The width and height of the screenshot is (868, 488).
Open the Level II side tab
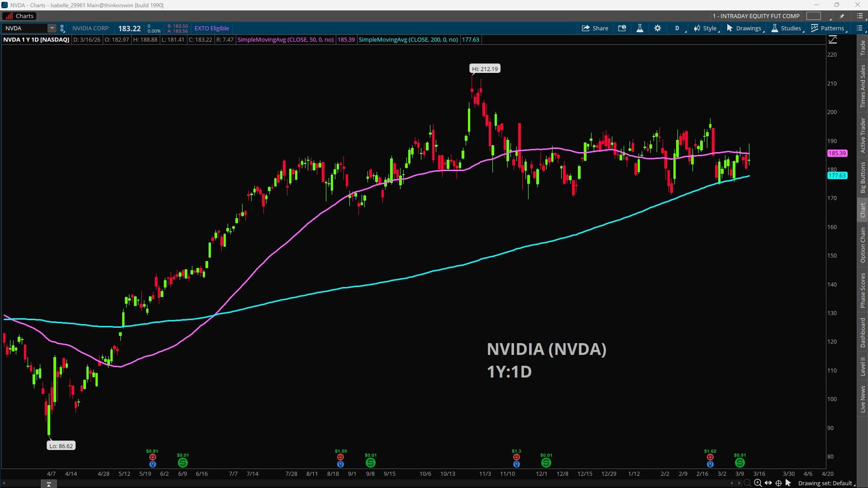863,366
